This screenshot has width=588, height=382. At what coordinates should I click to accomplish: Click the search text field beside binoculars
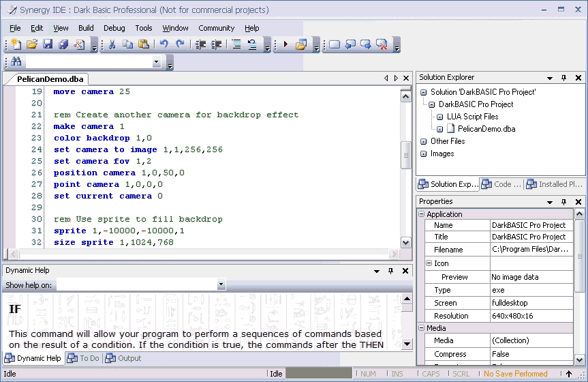pyautogui.click(x=89, y=62)
